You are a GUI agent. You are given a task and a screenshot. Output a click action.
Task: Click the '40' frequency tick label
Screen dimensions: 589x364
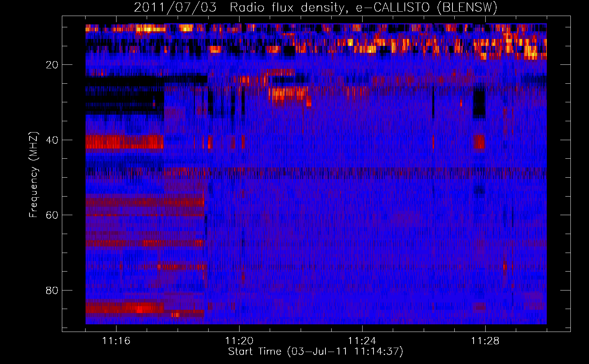coord(52,140)
